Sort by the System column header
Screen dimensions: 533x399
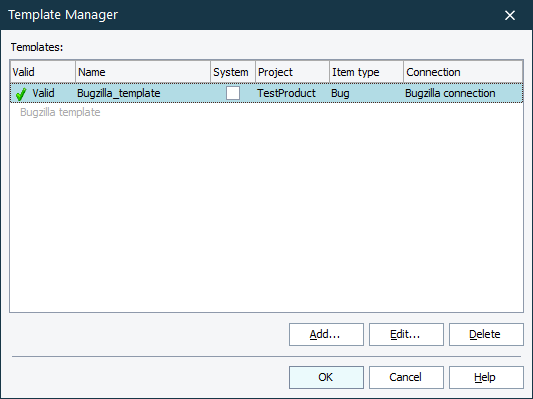(233, 72)
